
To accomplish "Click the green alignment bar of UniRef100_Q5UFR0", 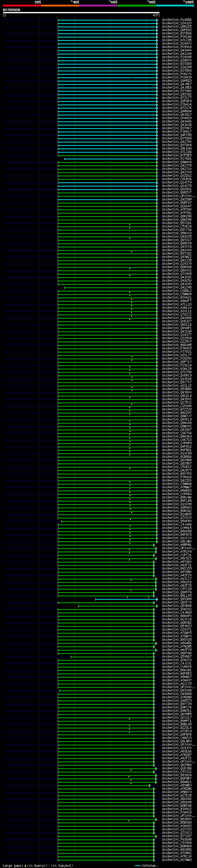I will click(110, 521).
